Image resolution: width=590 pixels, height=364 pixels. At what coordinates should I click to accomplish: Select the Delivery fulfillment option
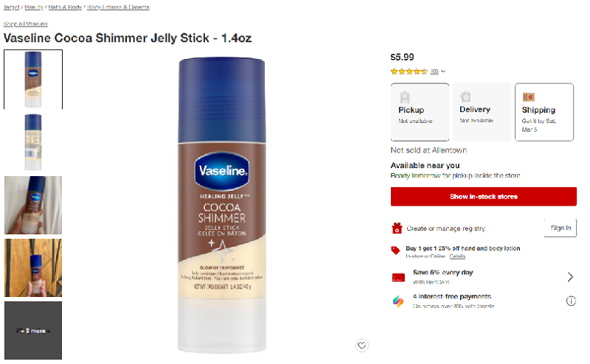point(482,112)
